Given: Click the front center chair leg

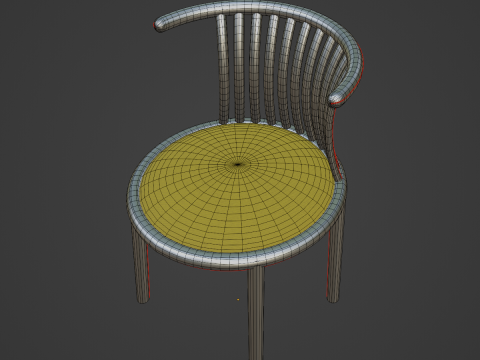Looking at the screenshot, I should click(256, 312).
